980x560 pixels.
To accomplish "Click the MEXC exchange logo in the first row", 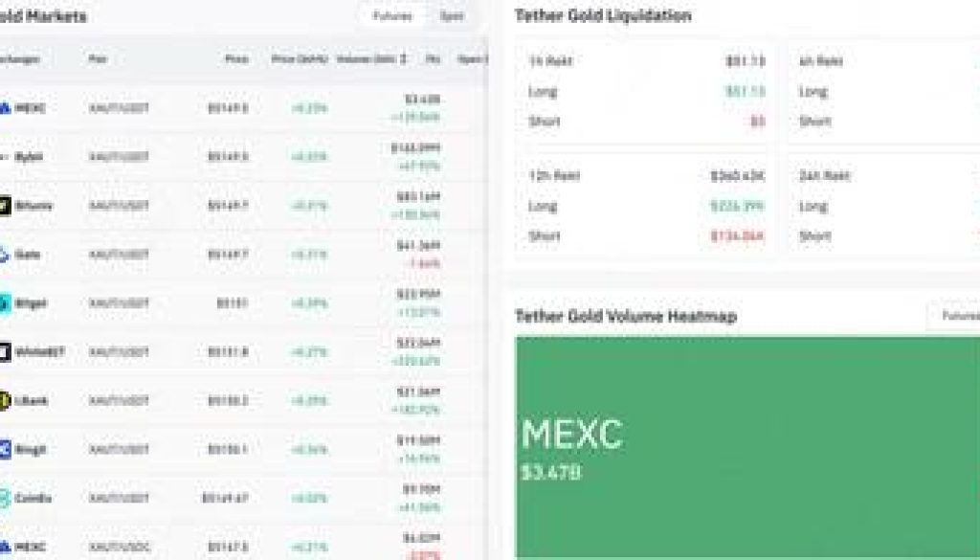I will coord(5,108).
